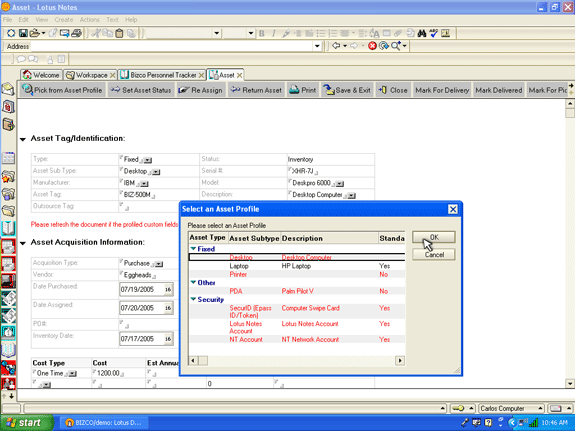Click the Print action button
Viewport: 575px width, 431px height.
click(x=303, y=90)
